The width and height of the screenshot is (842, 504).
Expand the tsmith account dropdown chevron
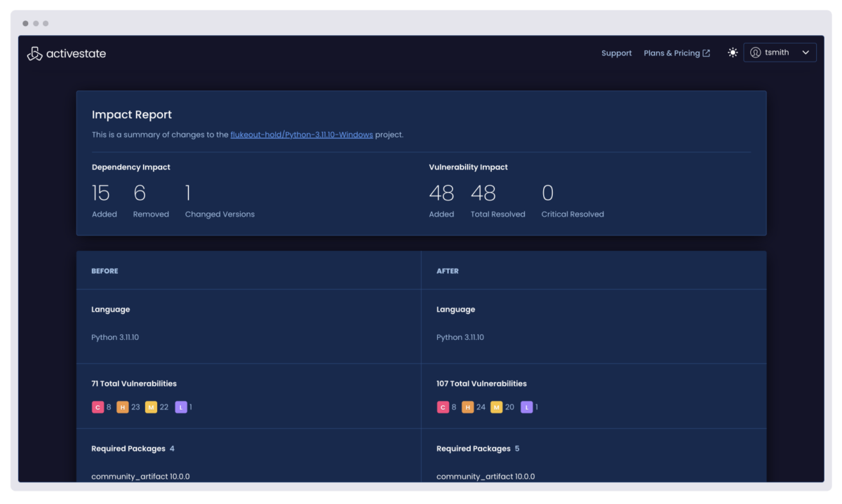point(806,53)
